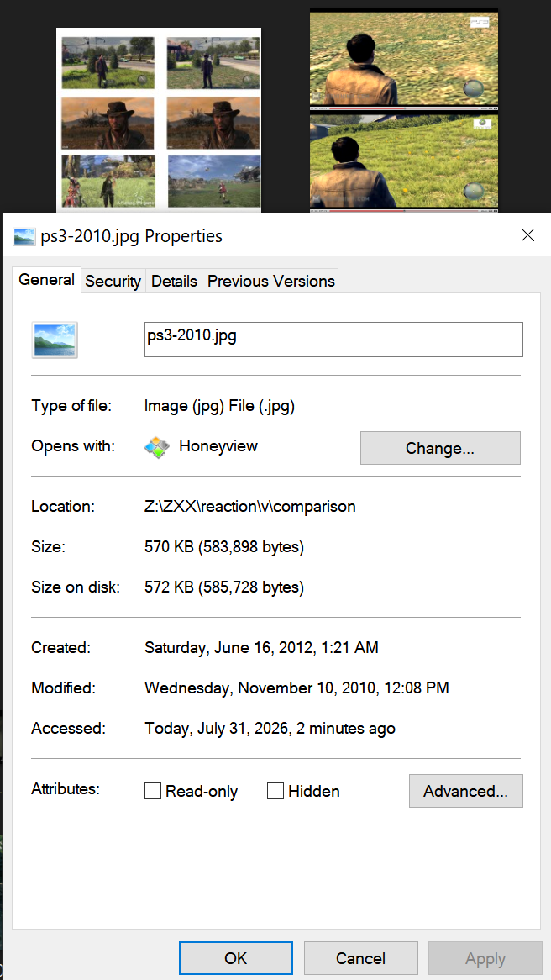Click the Change... button
The height and width of the screenshot is (980, 551).
click(440, 448)
